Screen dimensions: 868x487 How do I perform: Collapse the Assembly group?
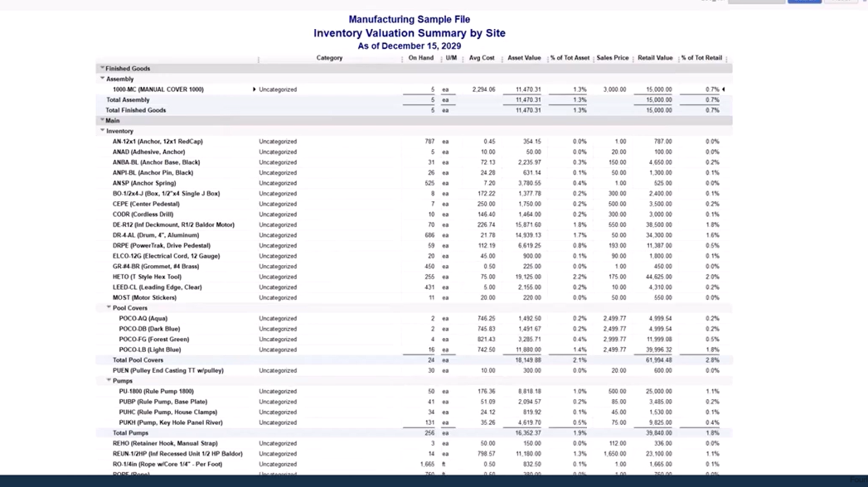click(102, 79)
